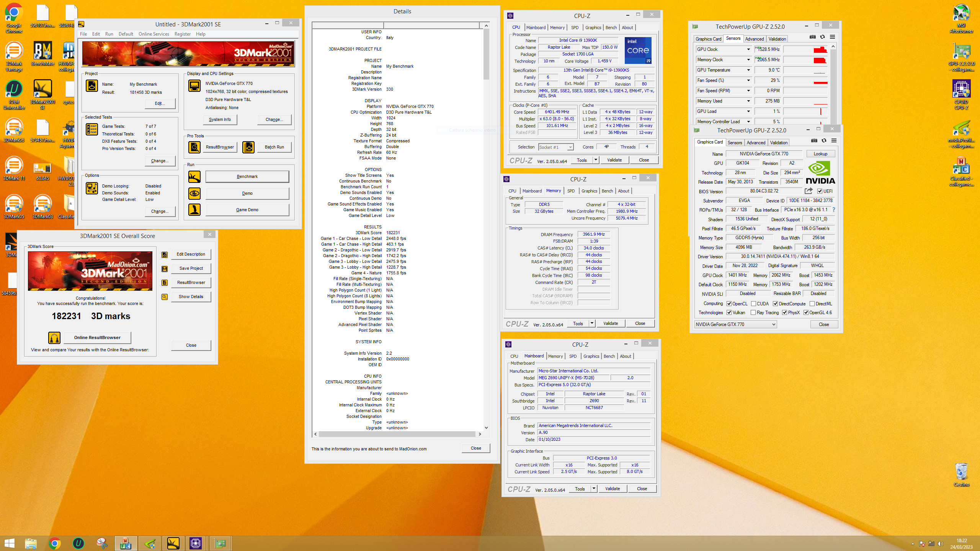Screen dimensions: 980x551
Task: Toggle CUDA checkbox in GPU-Z
Action: (x=753, y=304)
